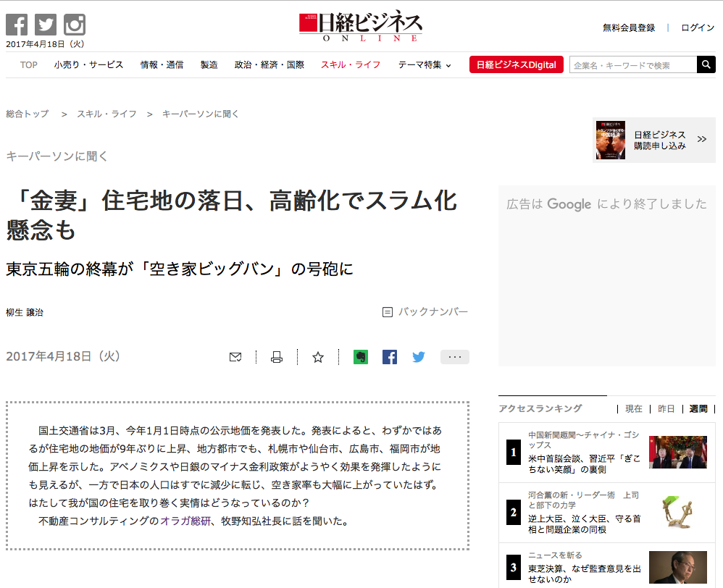Save article to Evernote icon
The image size is (723, 588).
[360, 357]
